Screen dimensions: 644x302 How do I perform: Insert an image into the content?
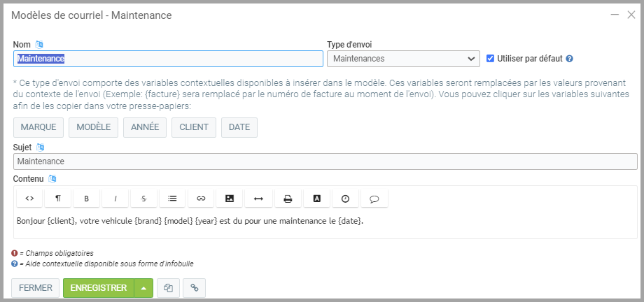click(x=230, y=199)
